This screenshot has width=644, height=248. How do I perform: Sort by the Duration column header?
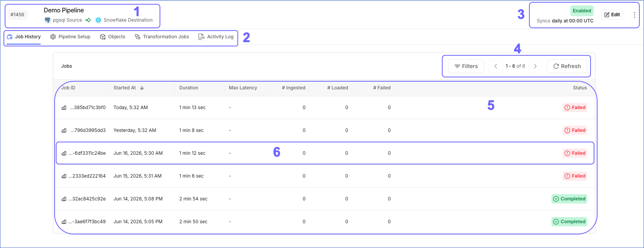[x=189, y=88]
